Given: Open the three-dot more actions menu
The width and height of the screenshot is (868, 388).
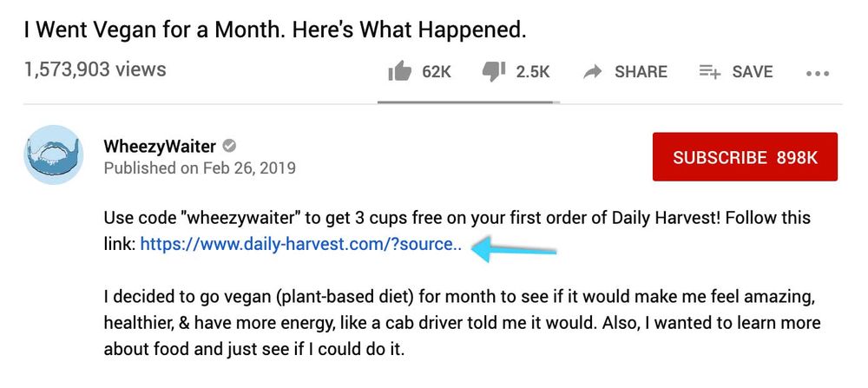Looking at the screenshot, I should click(x=818, y=74).
